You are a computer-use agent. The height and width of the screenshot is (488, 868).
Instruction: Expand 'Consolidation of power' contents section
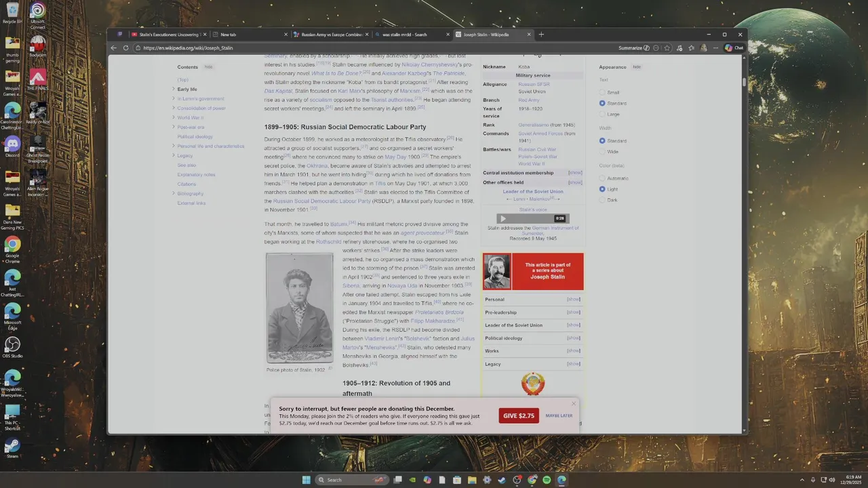(x=174, y=108)
